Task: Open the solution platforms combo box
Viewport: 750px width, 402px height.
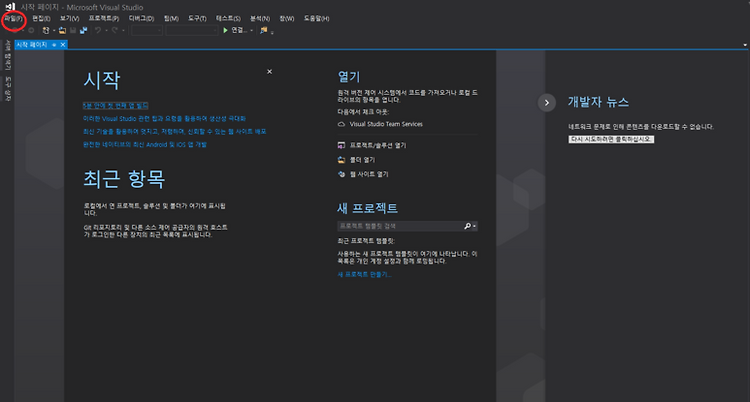Action: point(192,30)
